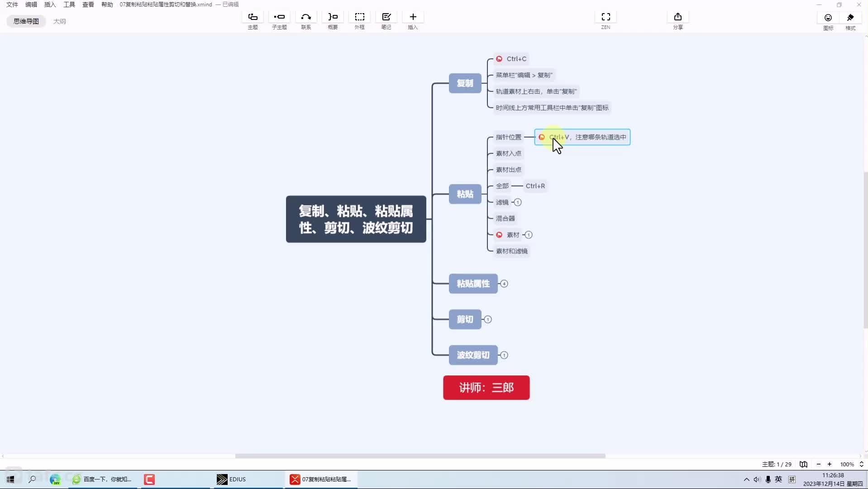
Task: Click the Note (笔记) toolbar icon
Action: (386, 17)
